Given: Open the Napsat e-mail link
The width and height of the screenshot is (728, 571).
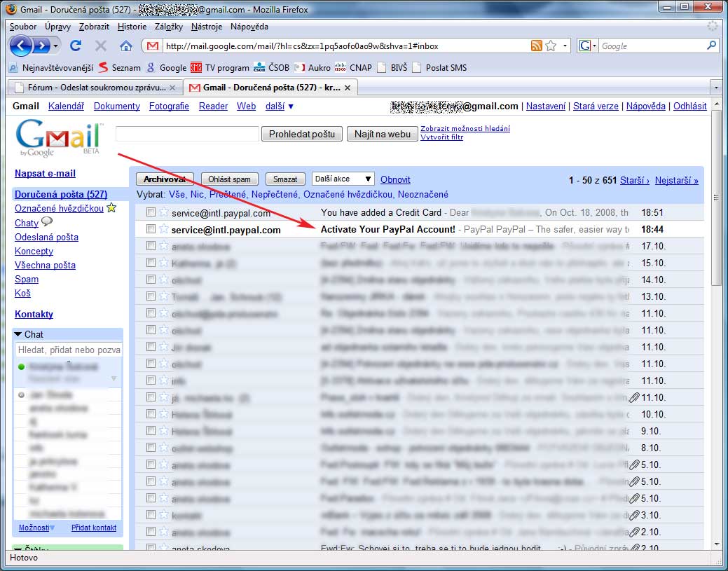Looking at the screenshot, I should [x=45, y=174].
